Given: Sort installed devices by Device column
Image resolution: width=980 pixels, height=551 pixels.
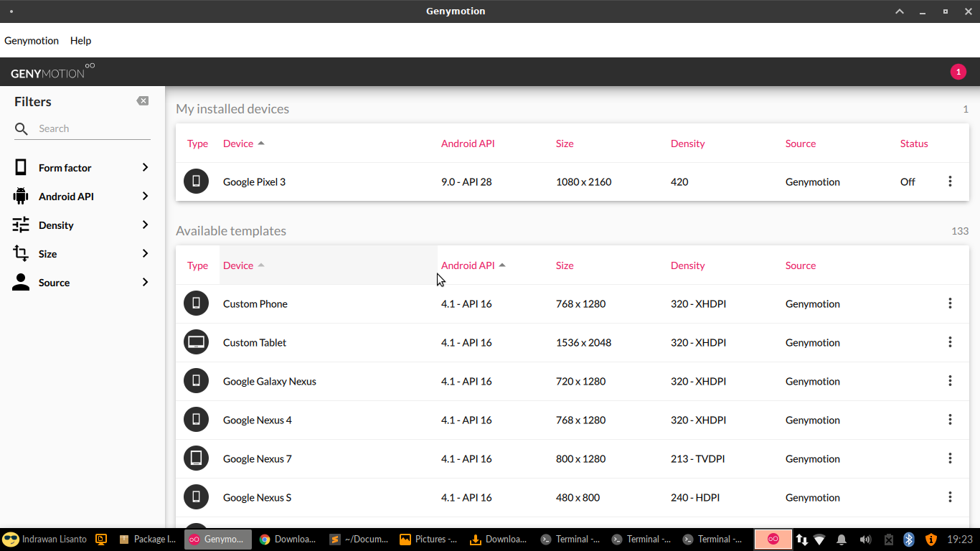Looking at the screenshot, I should [x=244, y=143].
